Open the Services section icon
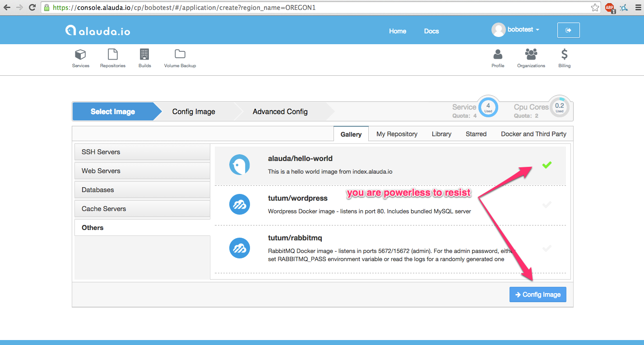Viewport: 644px width, 345px height. click(80, 55)
